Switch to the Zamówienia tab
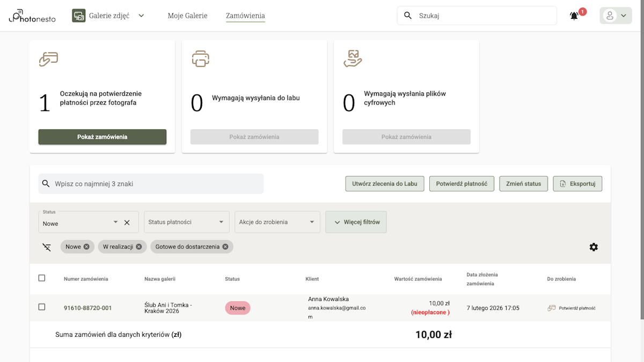Image resolution: width=644 pixels, height=362 pixels. coord(245,16)
